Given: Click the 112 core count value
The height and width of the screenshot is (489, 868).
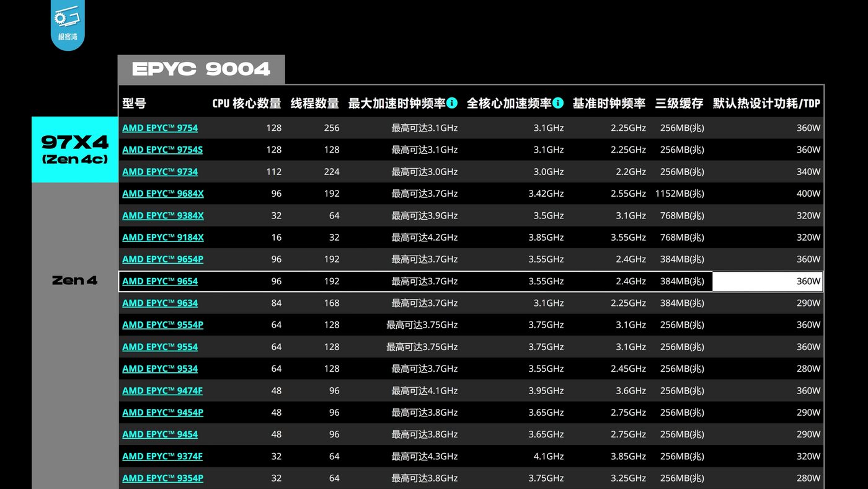Looking at the screenshot, I should pyautogui.click(x=273, y=172).
